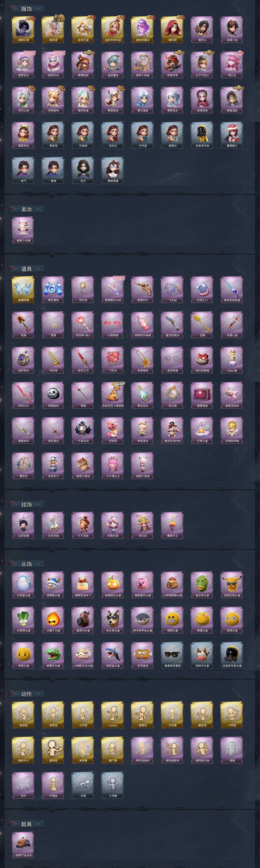Choose the 像素朋克墨镜 pixel sunglasses
This screenshot has width=260, height=868.
[172, 655]
